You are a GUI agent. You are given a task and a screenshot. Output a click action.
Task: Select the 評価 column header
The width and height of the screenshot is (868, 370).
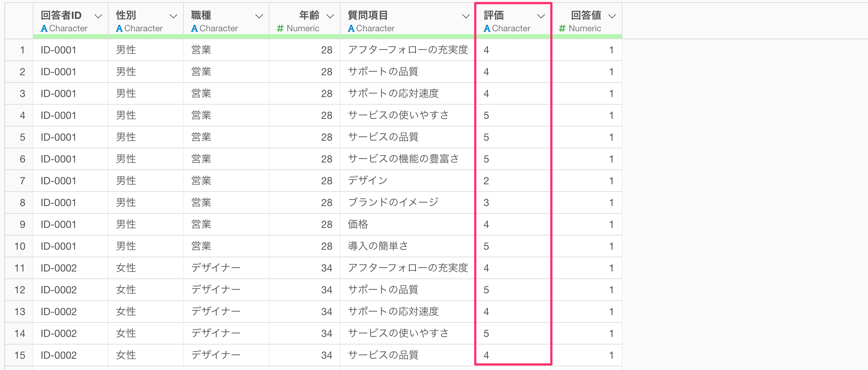[x=494, y=15]
